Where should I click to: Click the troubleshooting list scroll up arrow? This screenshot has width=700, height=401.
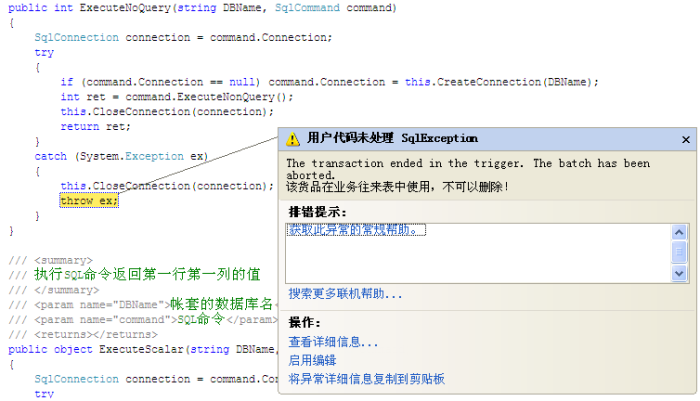coord(679,230)
